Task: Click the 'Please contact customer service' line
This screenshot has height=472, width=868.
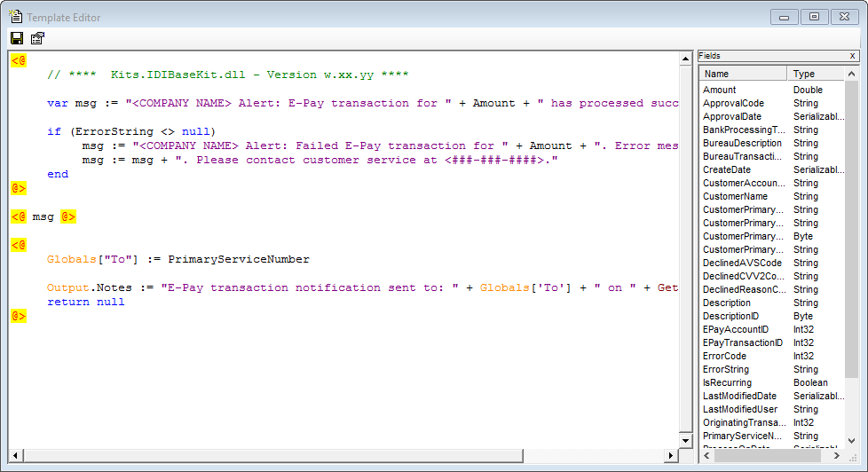Action: click(x=320, y=160)
